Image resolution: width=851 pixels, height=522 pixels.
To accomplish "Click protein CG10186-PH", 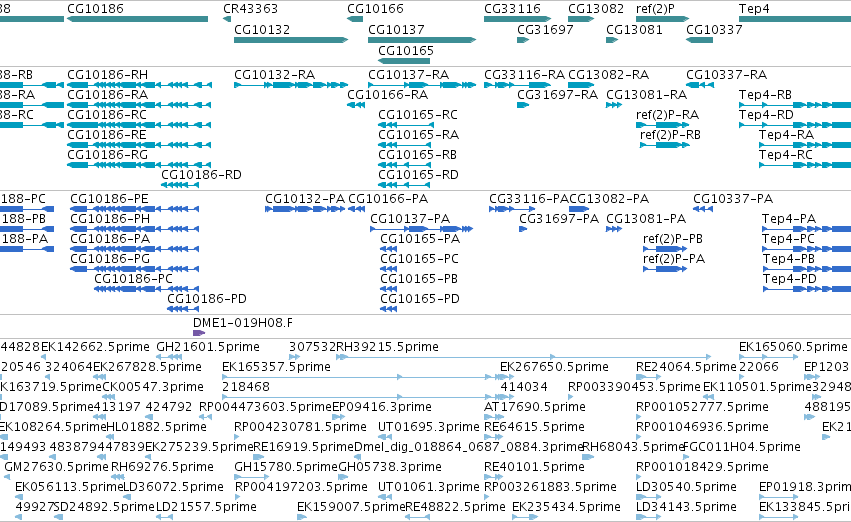I will click(x=134, y=229).
